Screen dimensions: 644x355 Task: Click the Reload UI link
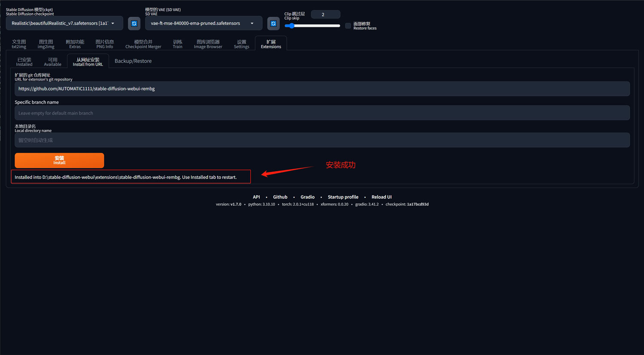point(381,197)
